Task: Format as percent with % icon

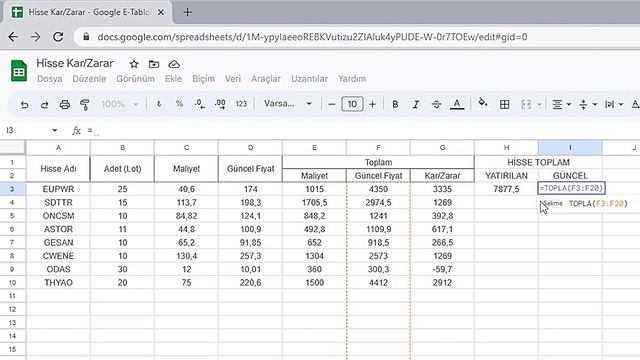Action: pos(179,104)
